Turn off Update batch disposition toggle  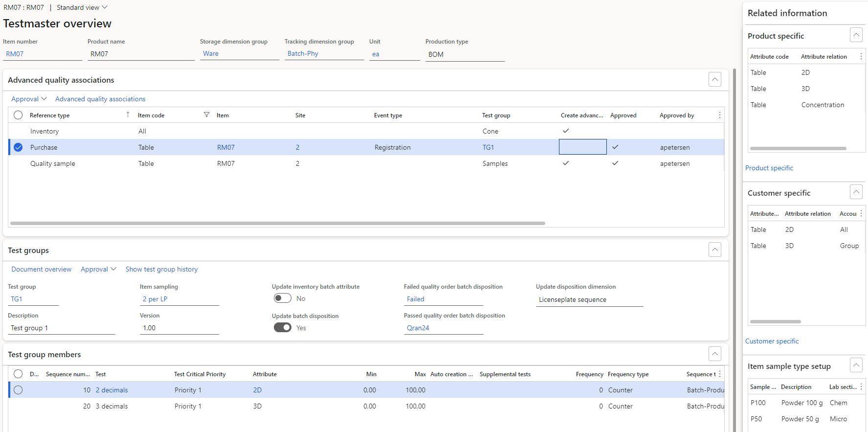(282, 328)
